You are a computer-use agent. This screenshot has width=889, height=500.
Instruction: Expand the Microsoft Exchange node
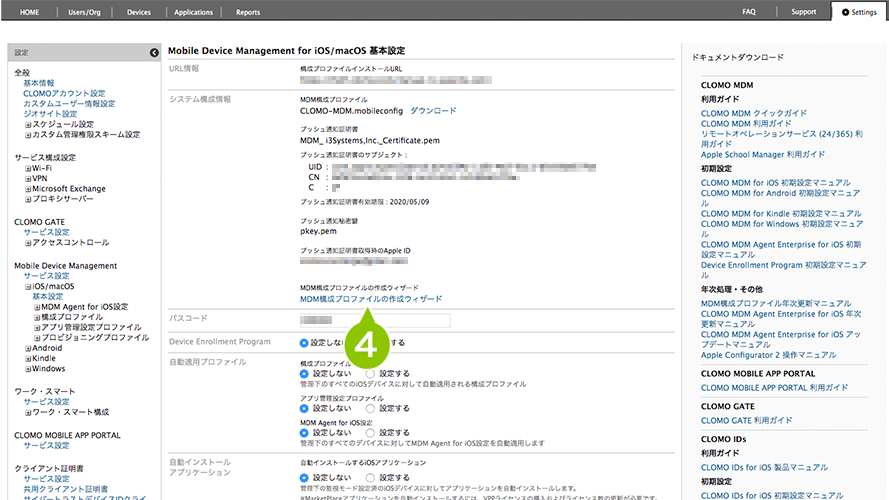pos(28,189)
